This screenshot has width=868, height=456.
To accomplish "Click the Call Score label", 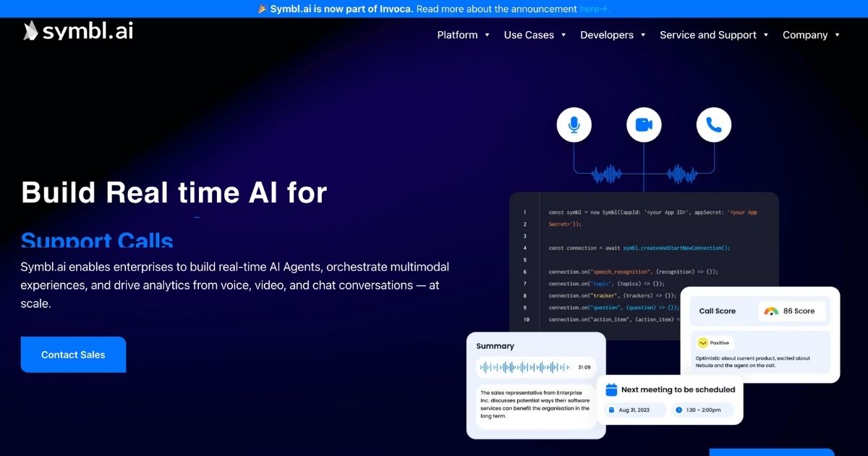I will pyautogui.click(x=718, y=311).
